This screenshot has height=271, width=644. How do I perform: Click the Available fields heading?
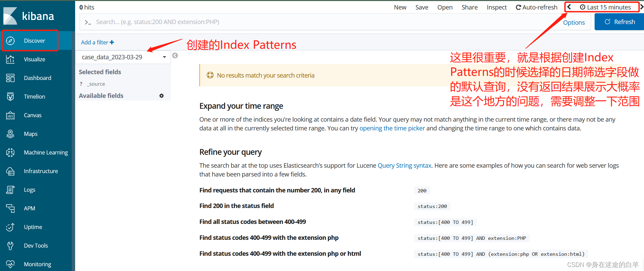[101, 96]
